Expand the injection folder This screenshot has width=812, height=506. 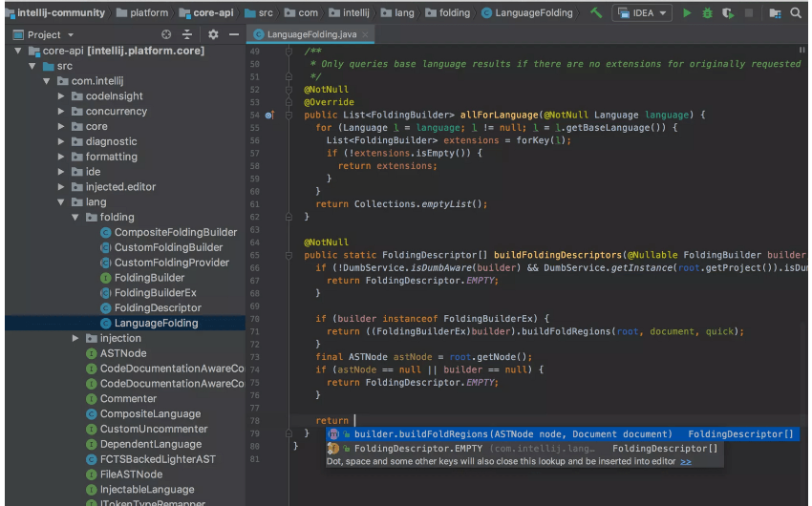(76, 339)
